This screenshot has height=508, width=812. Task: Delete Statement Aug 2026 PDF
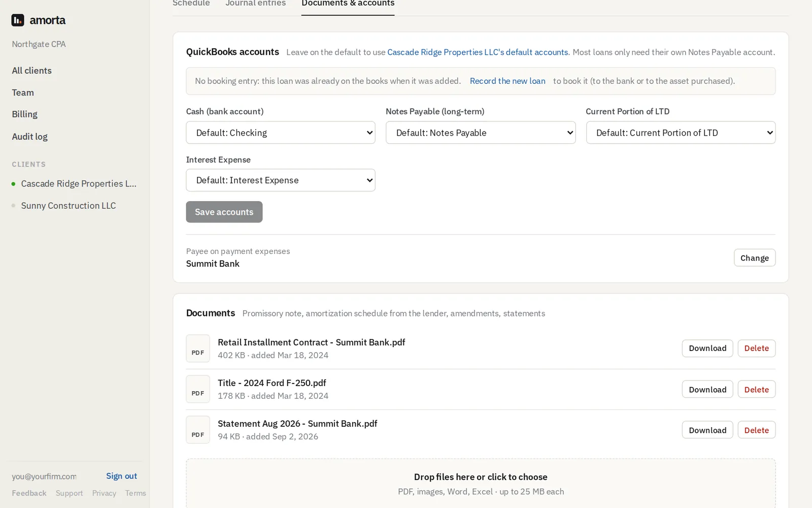(757, 430)
